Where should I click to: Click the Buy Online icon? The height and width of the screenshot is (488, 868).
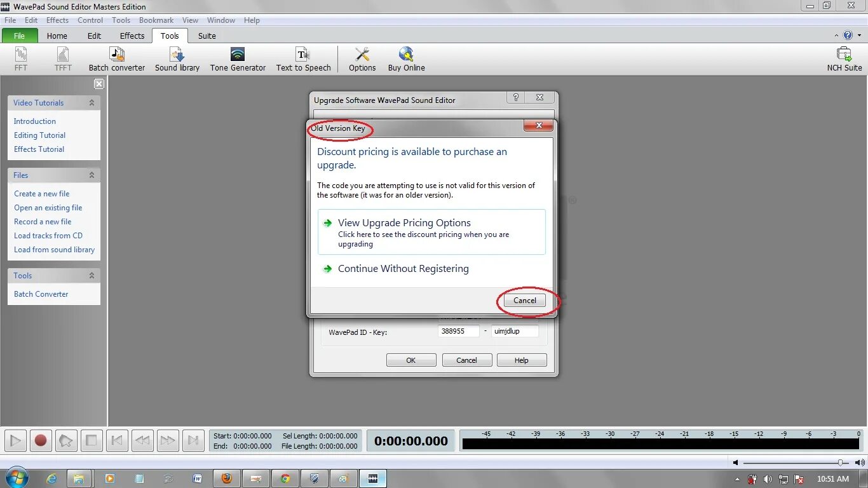point(406,58)
